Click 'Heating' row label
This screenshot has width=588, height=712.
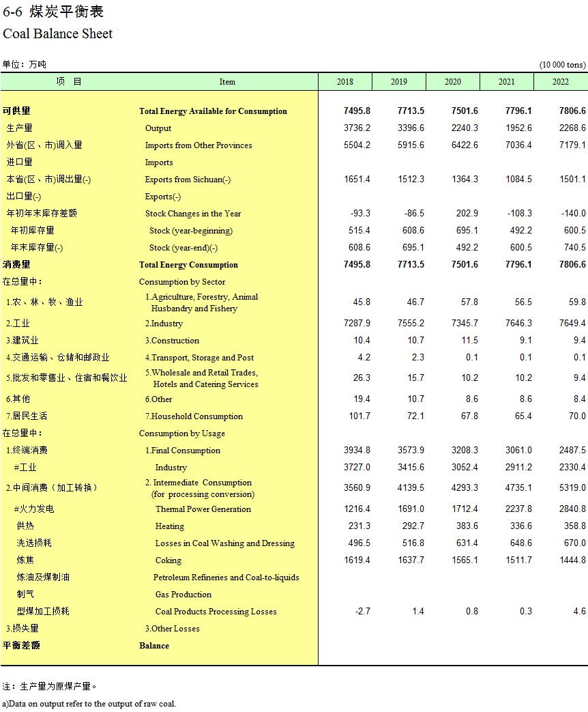click(x=170, y=527)
